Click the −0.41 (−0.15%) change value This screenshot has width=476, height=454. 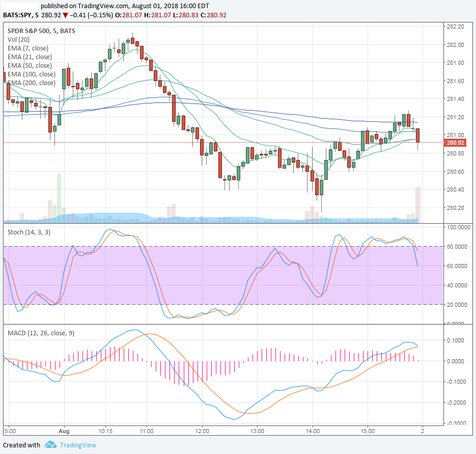point(91,15)
